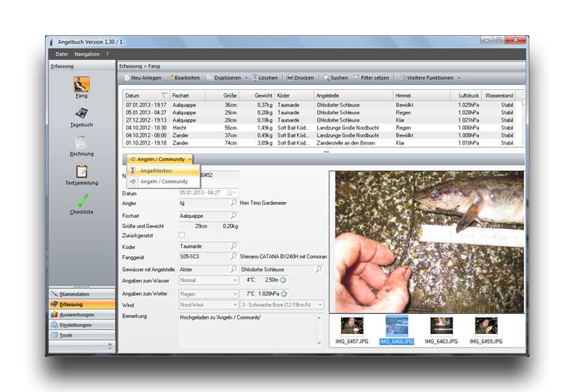The width and height of the screenshot is (575, 392).
Task: Click the magnifier lookup beside Angler field
Action: tap(233, 203)
